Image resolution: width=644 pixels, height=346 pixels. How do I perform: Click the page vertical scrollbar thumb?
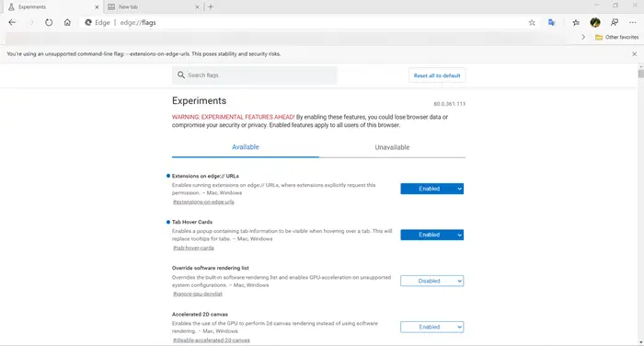coord(640,74)
